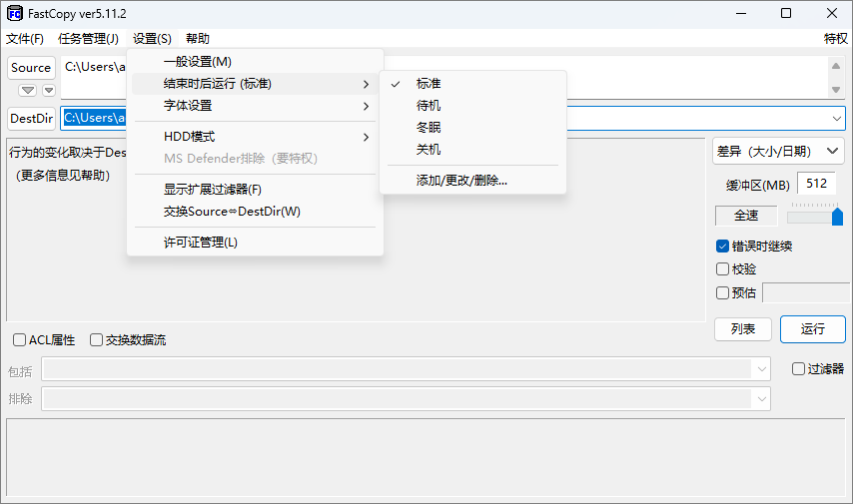Minimize the FastCopy window

click(x=741, y=13)
